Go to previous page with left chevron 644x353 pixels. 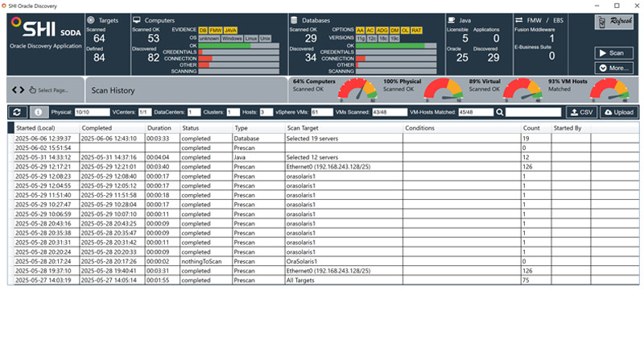coord(14,89)
